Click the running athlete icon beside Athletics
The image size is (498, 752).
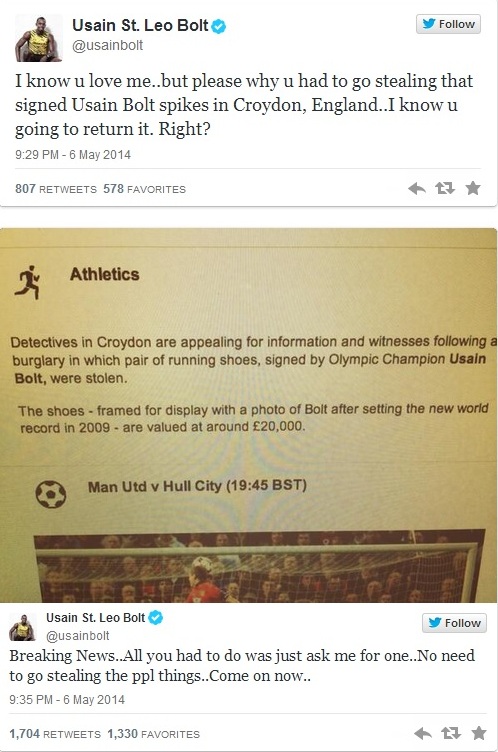click(x=27, y=282)
